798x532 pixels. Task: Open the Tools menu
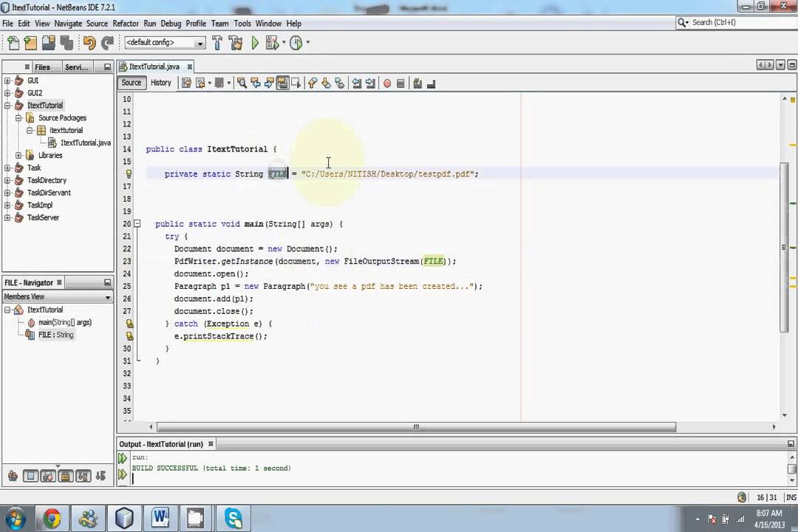[x=242, y=24]
